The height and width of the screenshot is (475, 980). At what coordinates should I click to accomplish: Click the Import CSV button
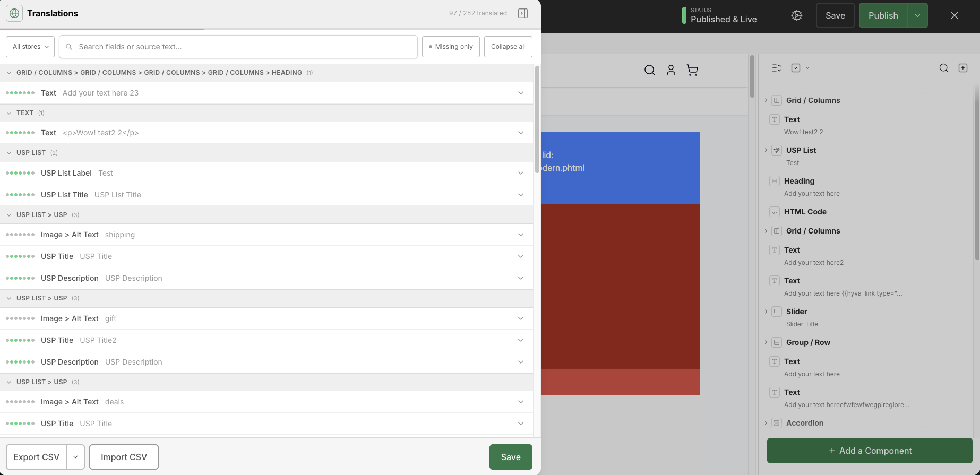click(x=124, y=457)
